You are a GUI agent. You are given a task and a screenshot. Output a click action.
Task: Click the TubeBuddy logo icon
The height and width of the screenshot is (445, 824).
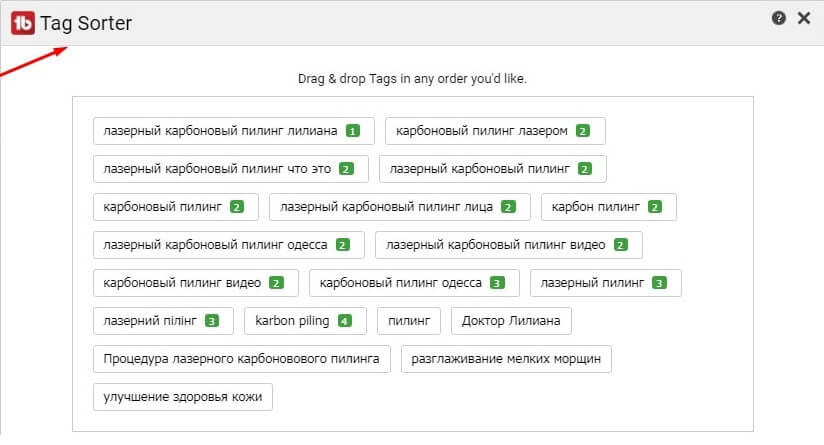[22, 22]
